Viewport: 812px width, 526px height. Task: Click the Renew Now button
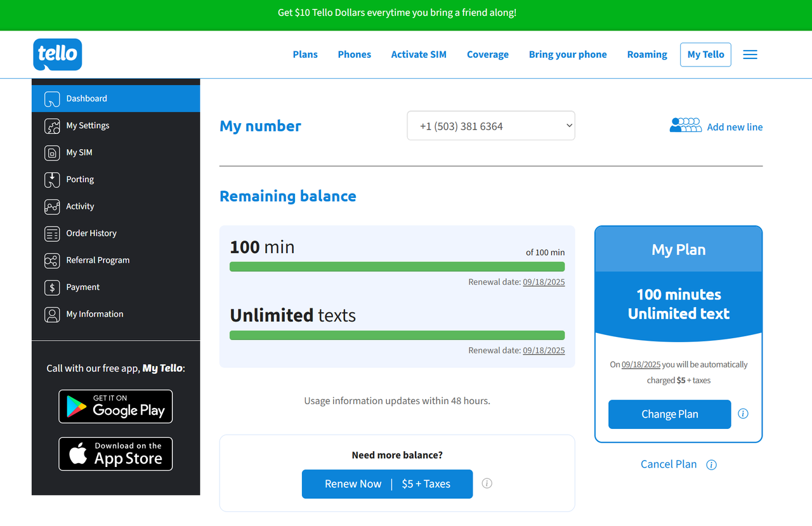coord(387,483)
